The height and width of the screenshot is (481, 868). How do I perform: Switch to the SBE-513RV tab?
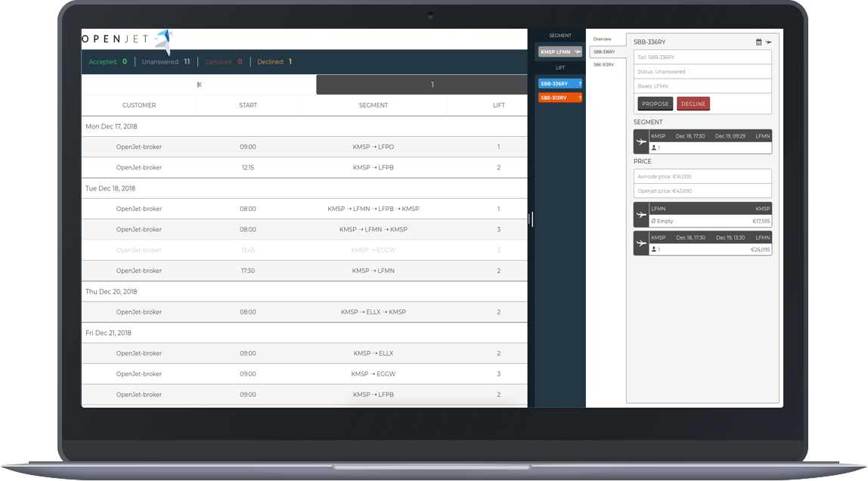pyautogui.click(x=603, y=64)
